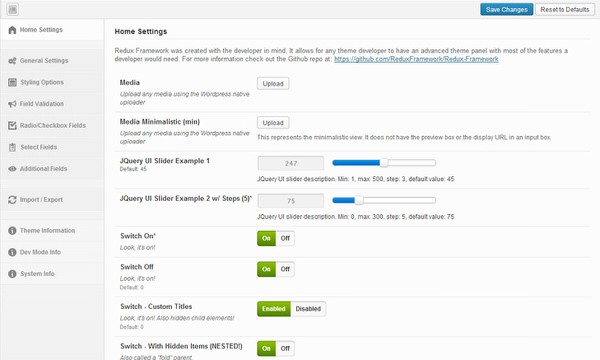Open System Info section
This screenshot has height=360, width=600.
(52, 274)
